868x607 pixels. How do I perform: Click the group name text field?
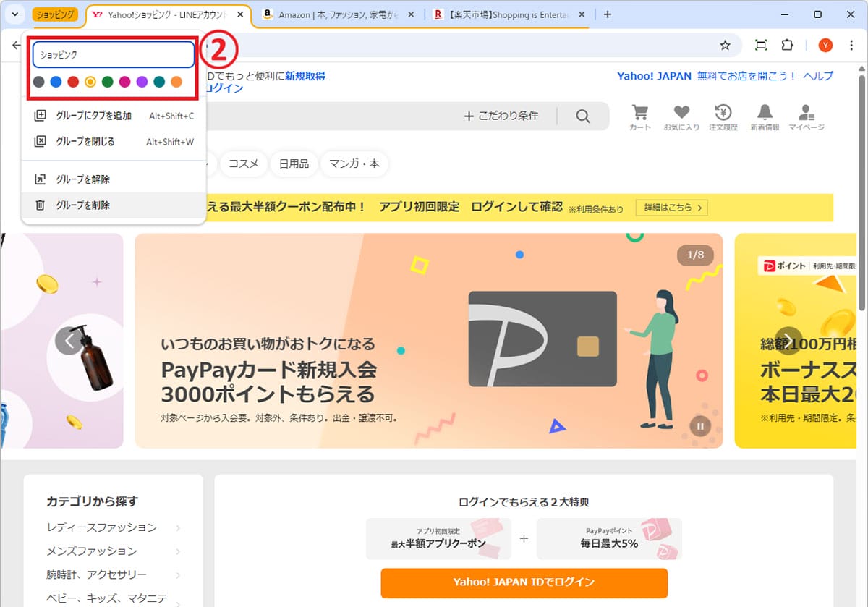[x=114, y=55]
